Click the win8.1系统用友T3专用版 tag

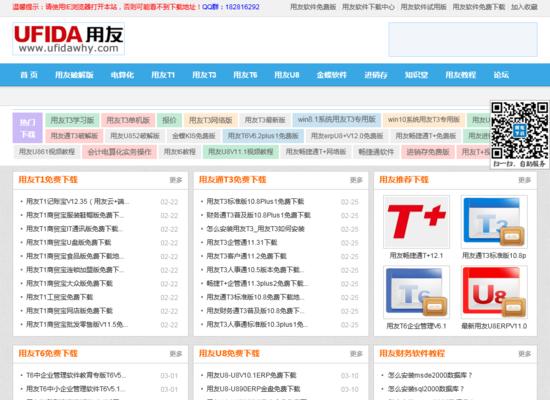[337, 120]
